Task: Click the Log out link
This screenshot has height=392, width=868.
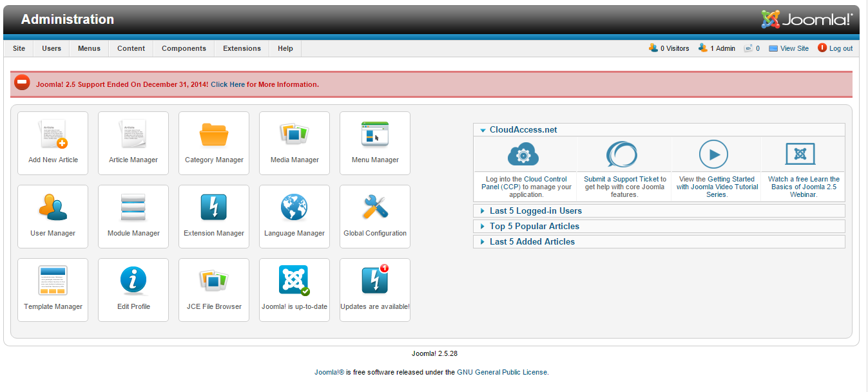Action: coord(835,48)
